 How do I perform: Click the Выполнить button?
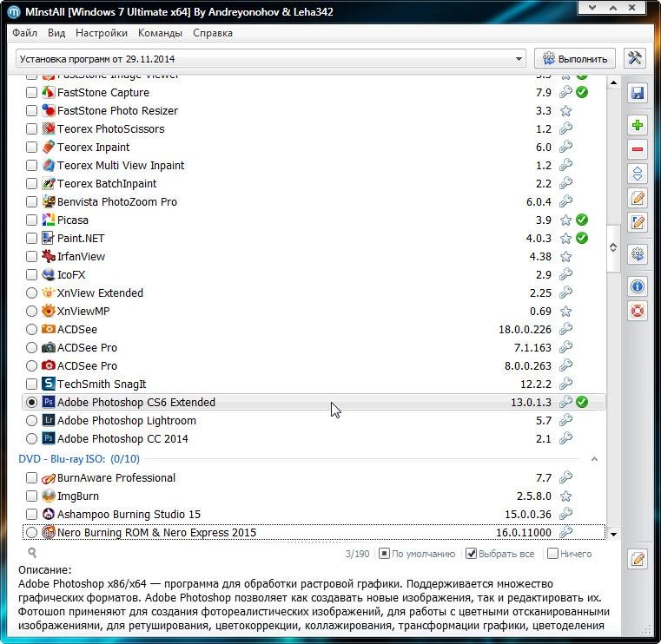(x=575, y=58)
